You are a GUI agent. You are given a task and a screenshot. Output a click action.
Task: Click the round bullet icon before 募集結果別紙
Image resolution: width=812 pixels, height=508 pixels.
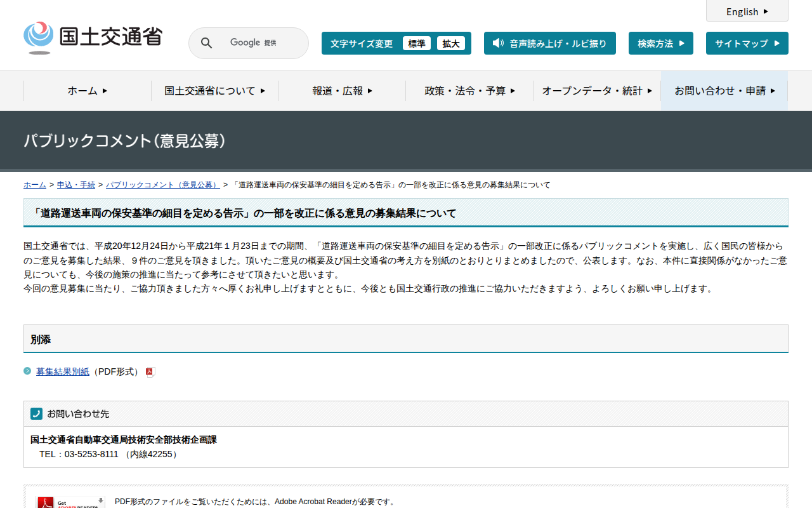click(27, 371)
